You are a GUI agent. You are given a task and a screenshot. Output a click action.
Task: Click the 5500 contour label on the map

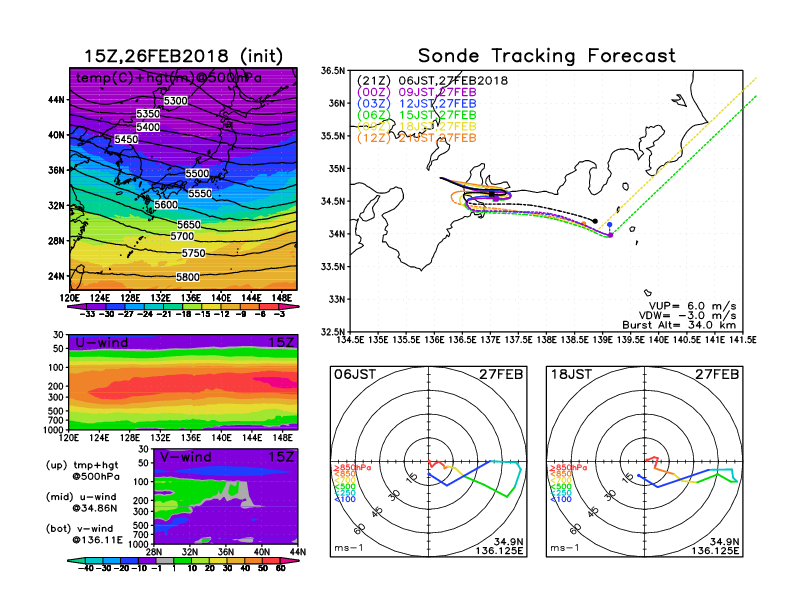198,174
